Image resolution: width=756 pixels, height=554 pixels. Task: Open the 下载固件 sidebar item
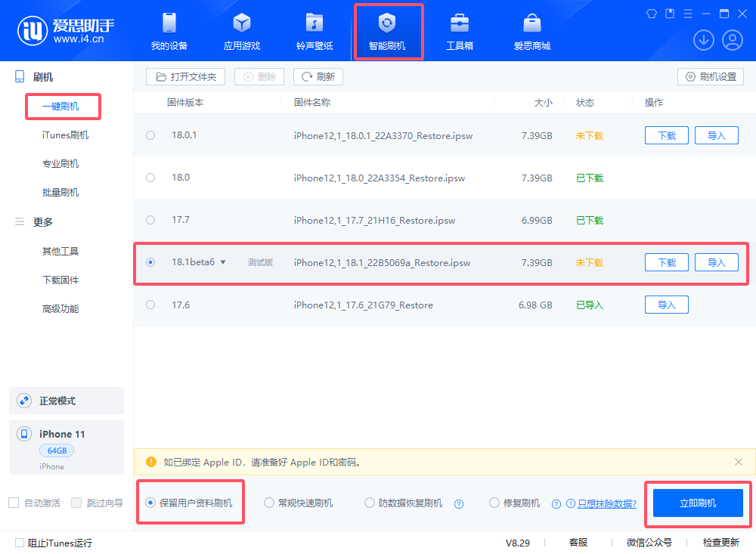pyautogui.click(x=63, y=280)
